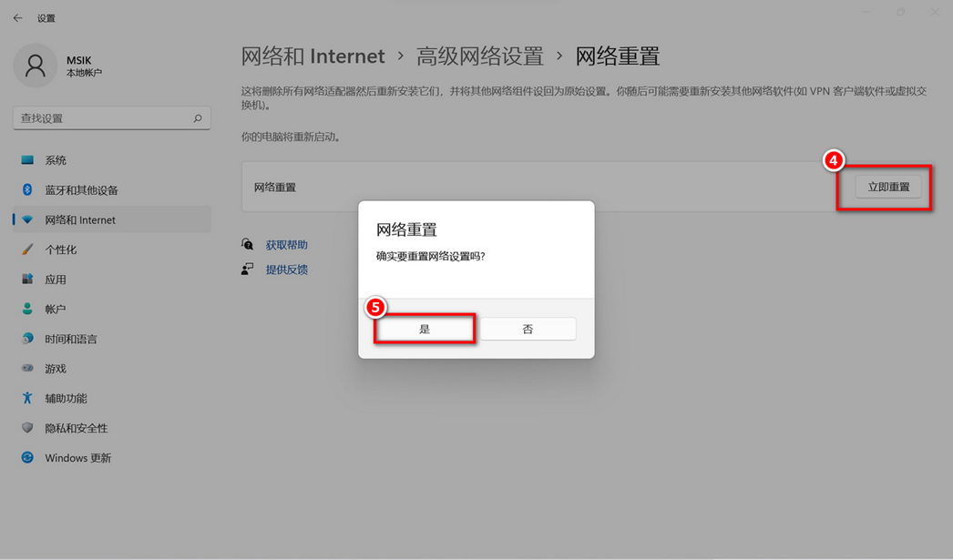
Task: Open the 应用 apps icon in sidebar
Action: click(27, 280)
